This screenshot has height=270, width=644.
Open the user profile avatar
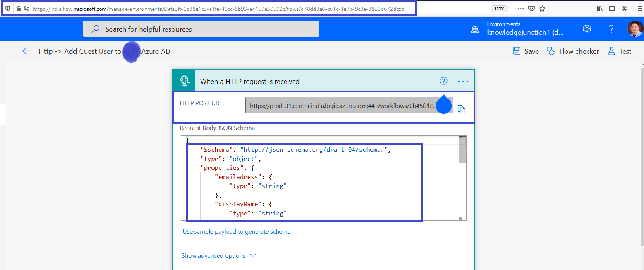click(635, 29)
